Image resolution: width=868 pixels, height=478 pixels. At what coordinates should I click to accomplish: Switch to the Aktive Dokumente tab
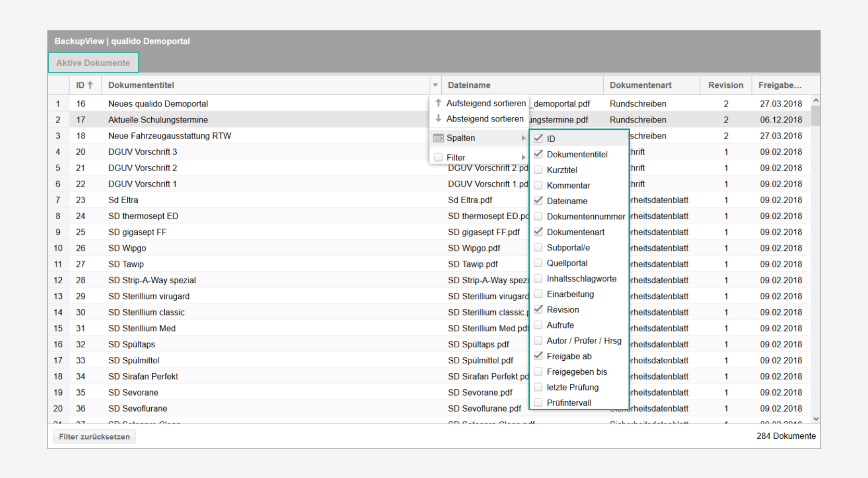[93, 63]
